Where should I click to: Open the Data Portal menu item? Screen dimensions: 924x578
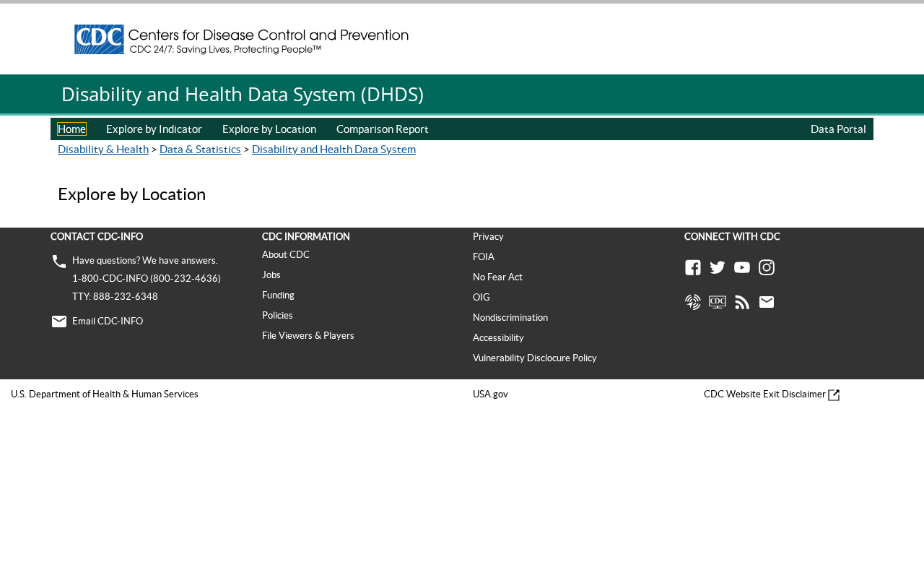(x=838, y=129)
